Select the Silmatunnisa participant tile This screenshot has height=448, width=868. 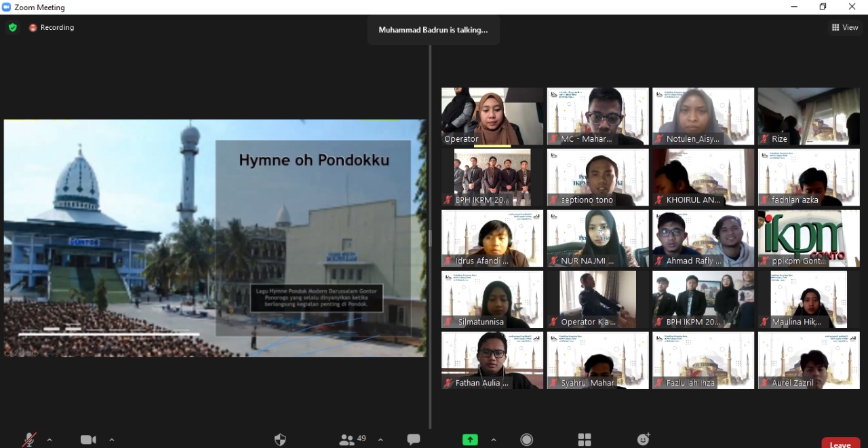[x=492, y=299]
